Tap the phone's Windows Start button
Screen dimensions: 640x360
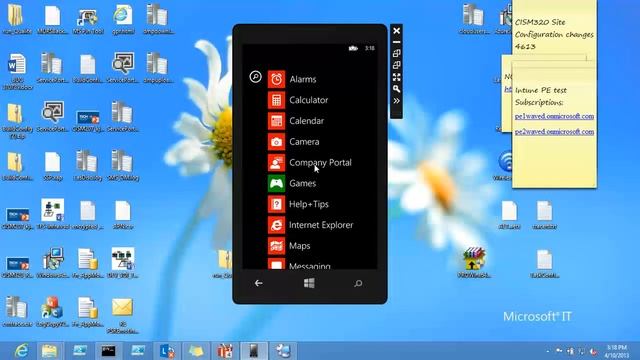pyautogui.click(x=309, y=283)
